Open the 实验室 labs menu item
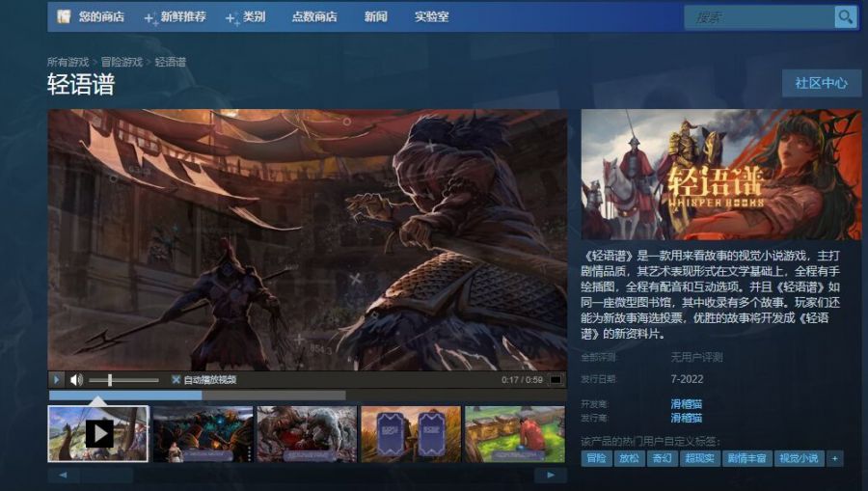The image size is (868, 491). click(x=432, y=17)
